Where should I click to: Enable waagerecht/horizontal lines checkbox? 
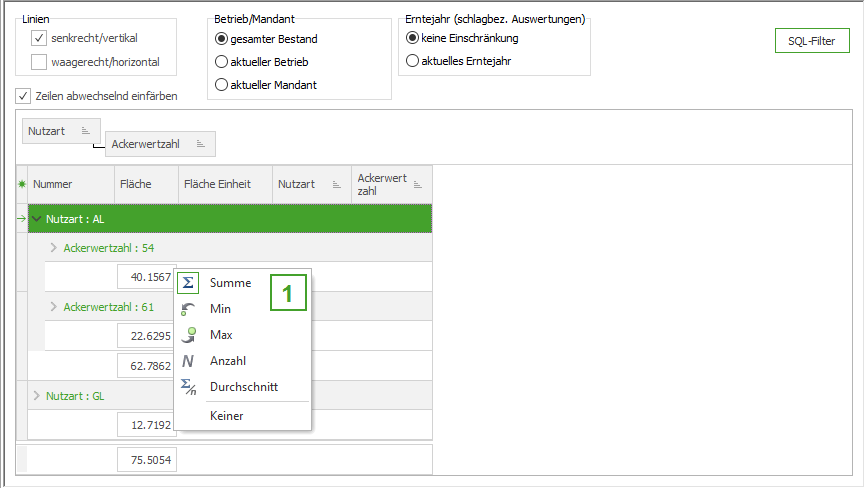tap(39, 62)
